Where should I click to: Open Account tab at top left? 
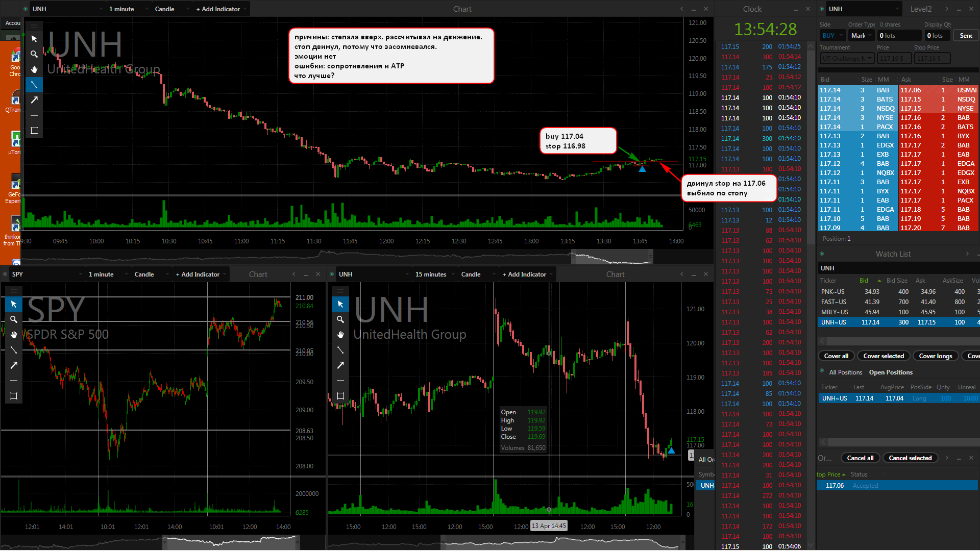(x=12, y=23)
